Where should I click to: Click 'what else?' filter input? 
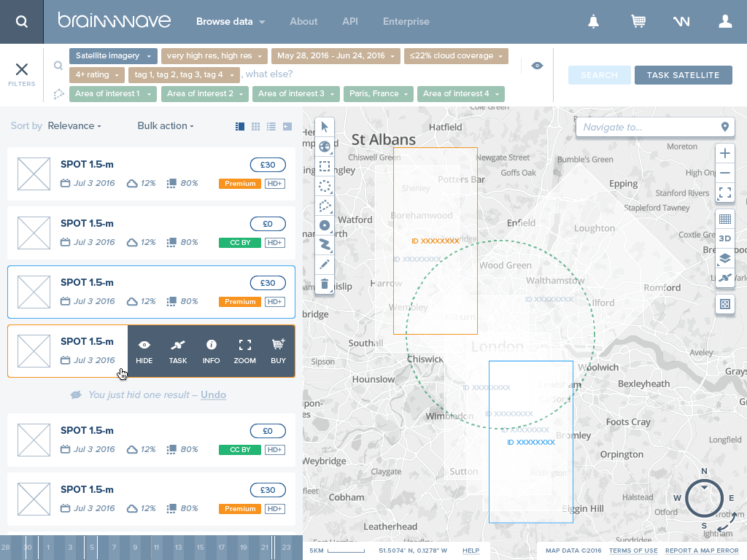[x=269, y=74]
